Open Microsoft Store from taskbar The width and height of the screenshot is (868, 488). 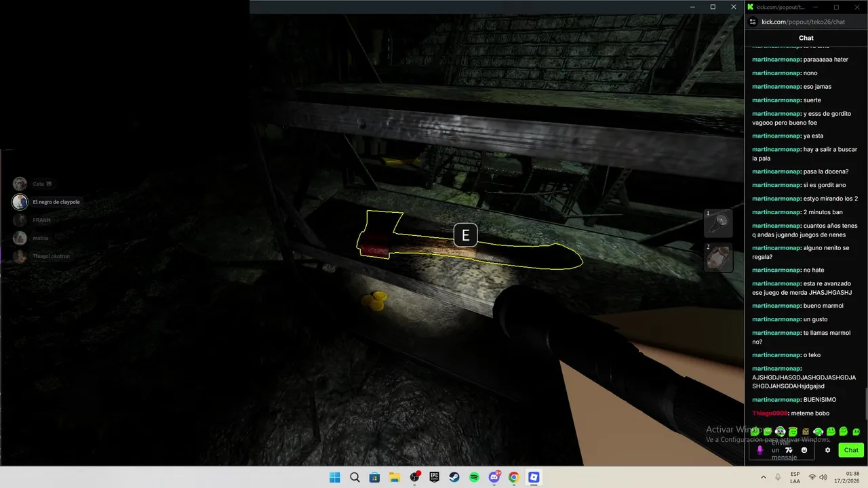(374, 477)
